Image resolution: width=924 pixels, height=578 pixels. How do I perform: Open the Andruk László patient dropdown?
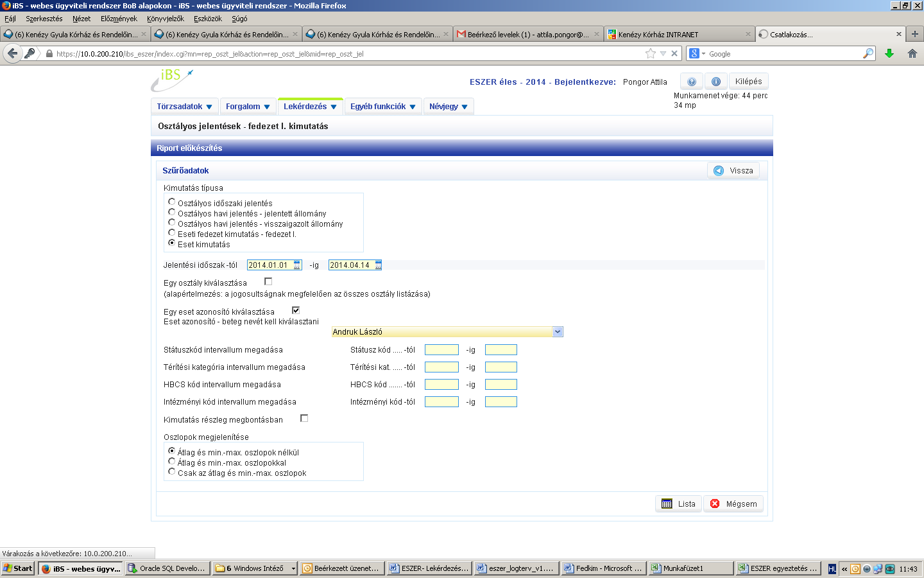447,331
